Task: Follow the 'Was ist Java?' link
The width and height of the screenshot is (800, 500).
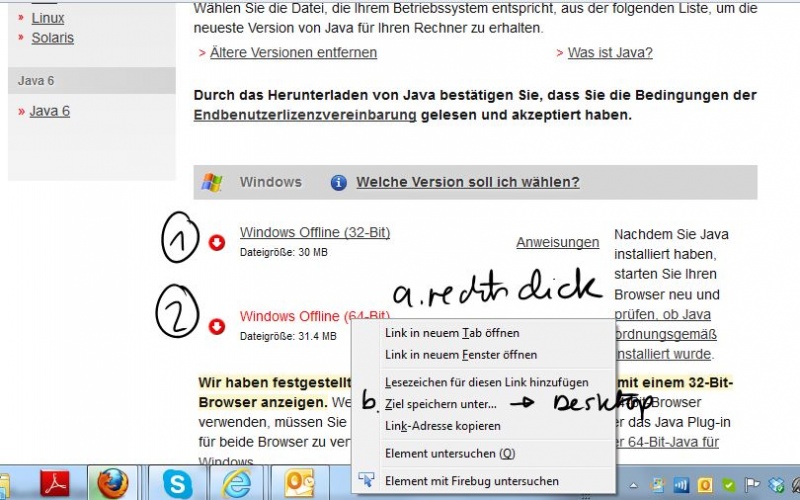Action: tap(610, 53)
